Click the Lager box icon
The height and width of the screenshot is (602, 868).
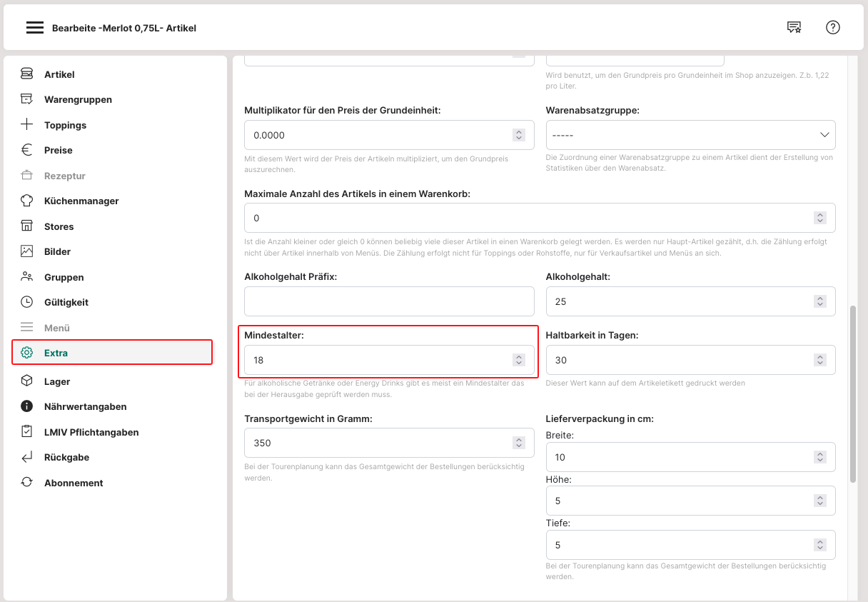(x=27, y=381)
